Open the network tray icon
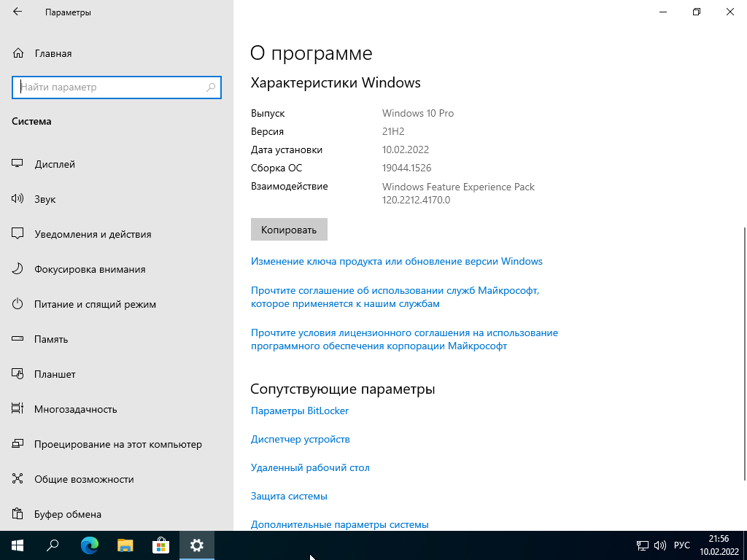 pyautogui.click(x=643, y=545)
